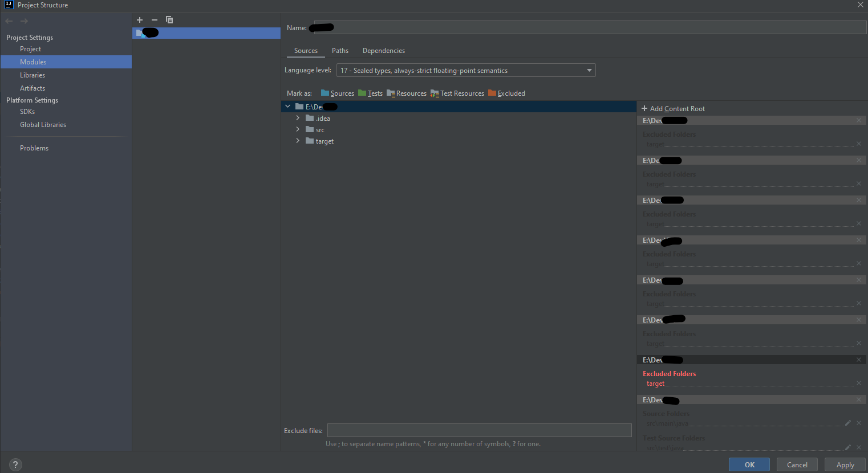This screenshot has width=868, height=473.
Task: Remove red target excluded folder entry
Action: (859, 383)
